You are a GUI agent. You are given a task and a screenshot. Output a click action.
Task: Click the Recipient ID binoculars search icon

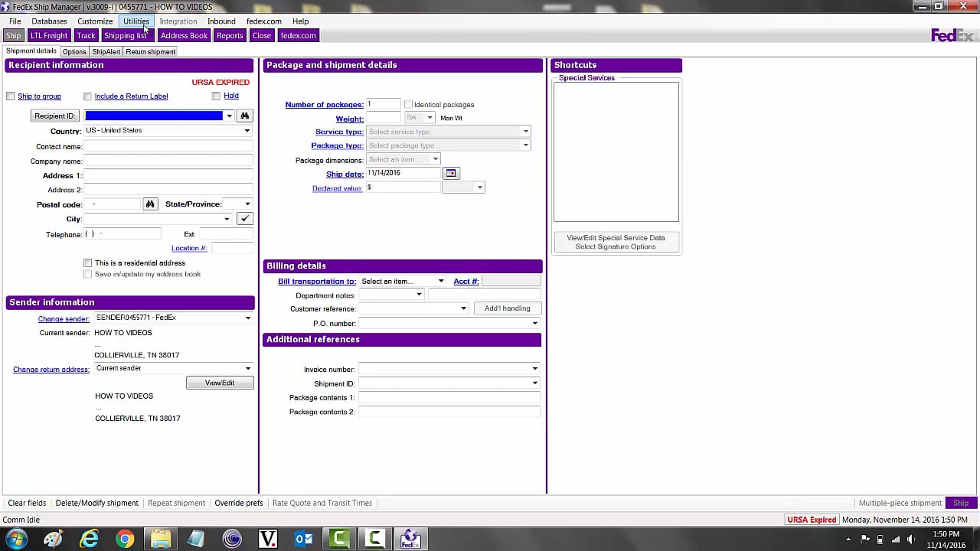click(x=244, y=116)
